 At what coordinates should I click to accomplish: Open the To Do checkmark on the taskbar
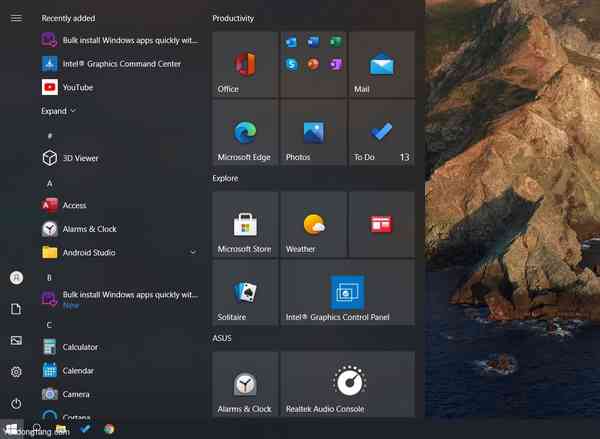click(x=85, y=429)
